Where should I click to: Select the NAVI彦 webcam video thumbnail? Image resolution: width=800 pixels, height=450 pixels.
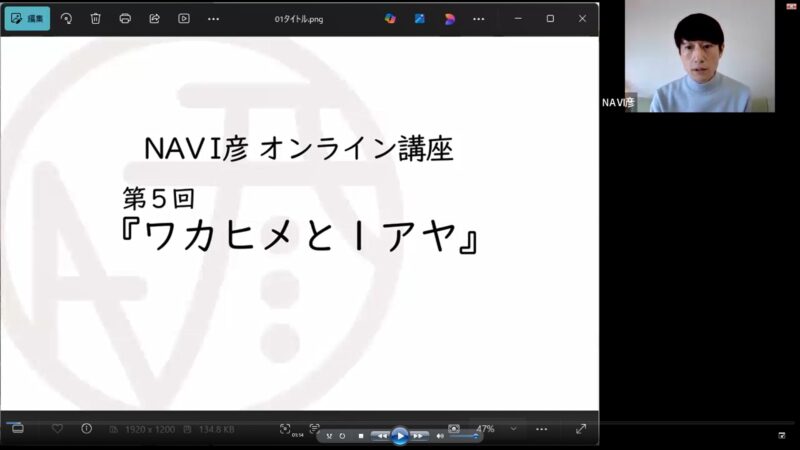click(699, 56)
